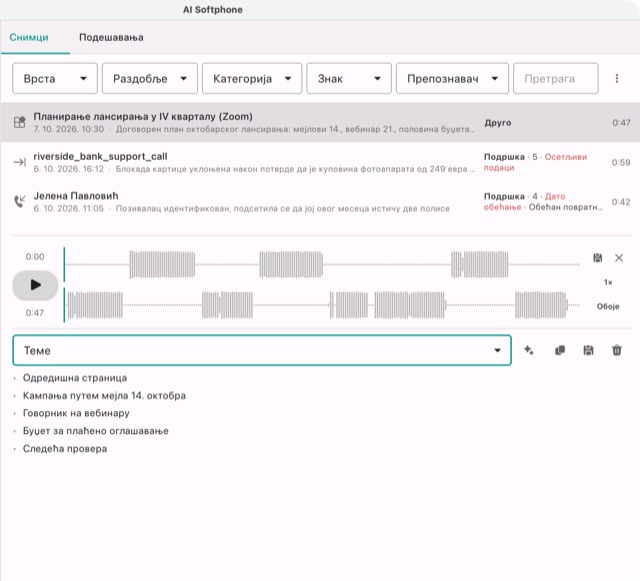
Task: Click the Zoom meeting icon on first recording
Action: point(20,122)
